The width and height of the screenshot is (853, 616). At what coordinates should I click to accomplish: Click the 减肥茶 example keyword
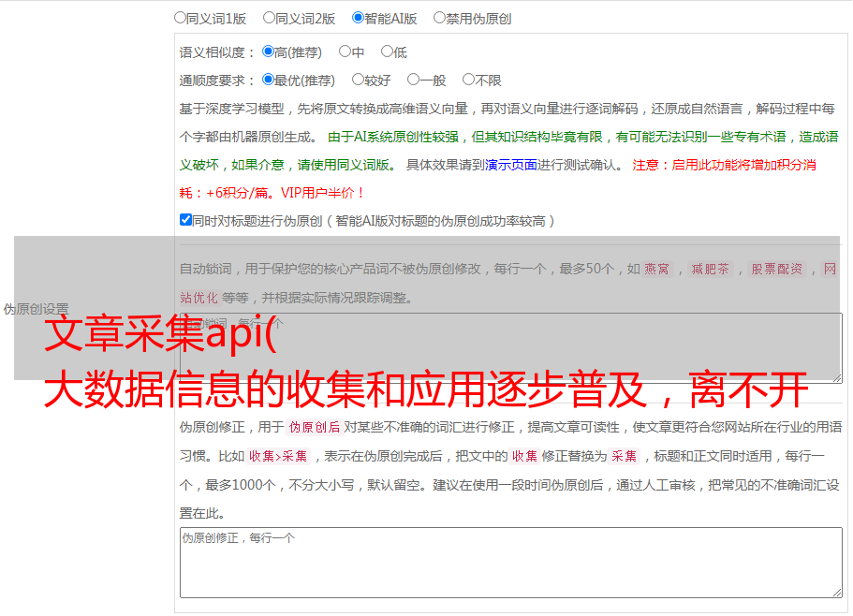[x=710, y=269]
